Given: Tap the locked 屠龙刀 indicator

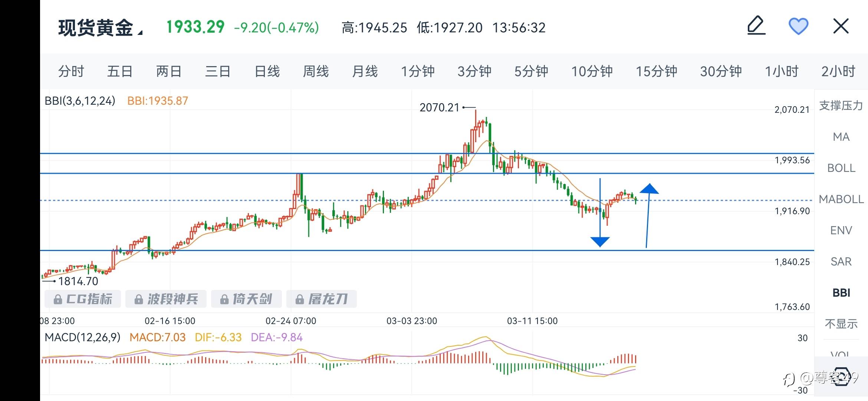Looking at the screenshot, I should (x=322, y=299).
